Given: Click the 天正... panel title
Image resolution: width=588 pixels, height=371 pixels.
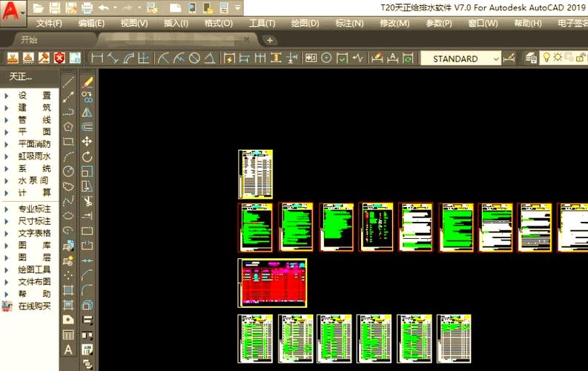Looking at the screenshot, I should click(x=21, y=77).
